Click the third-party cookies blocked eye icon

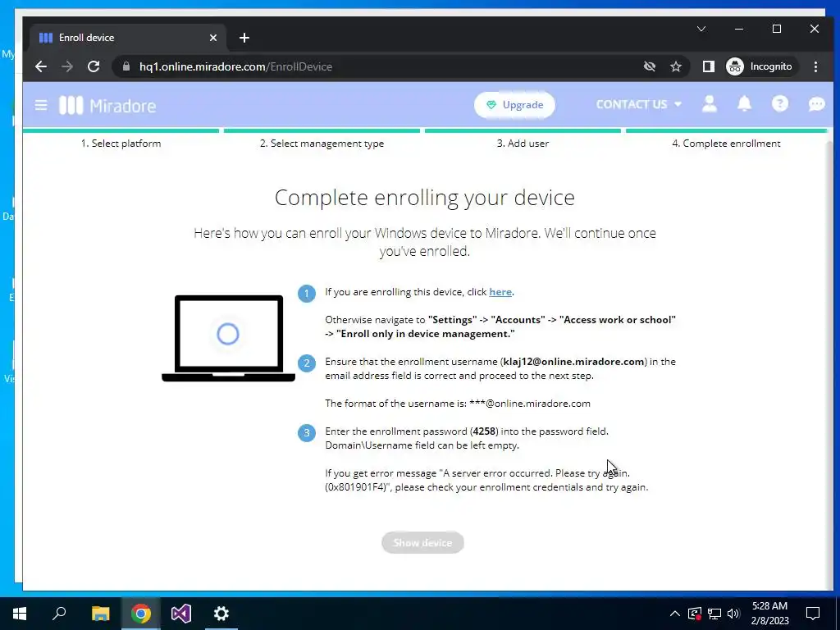coord(650,66)
